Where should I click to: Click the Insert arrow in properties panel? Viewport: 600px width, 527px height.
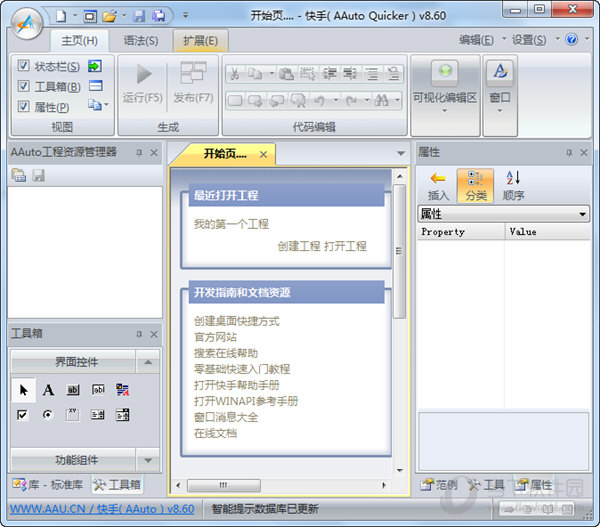click(x=438, y=186)
